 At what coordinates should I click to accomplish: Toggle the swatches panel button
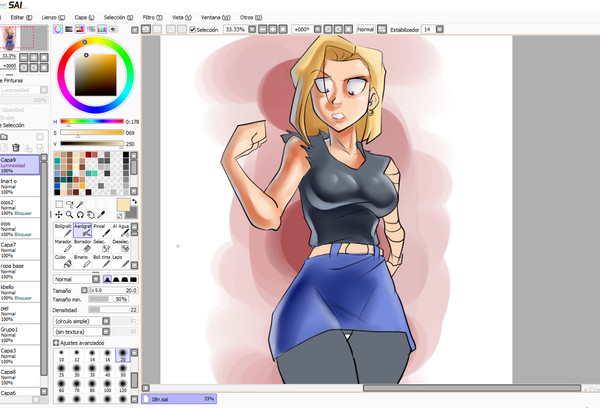click(x=102, y=29)
